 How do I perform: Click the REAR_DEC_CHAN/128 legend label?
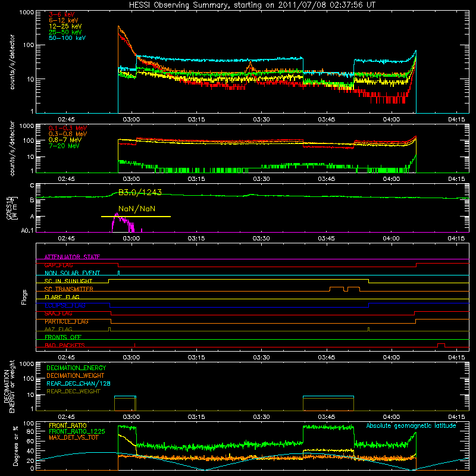coord(79,383)
